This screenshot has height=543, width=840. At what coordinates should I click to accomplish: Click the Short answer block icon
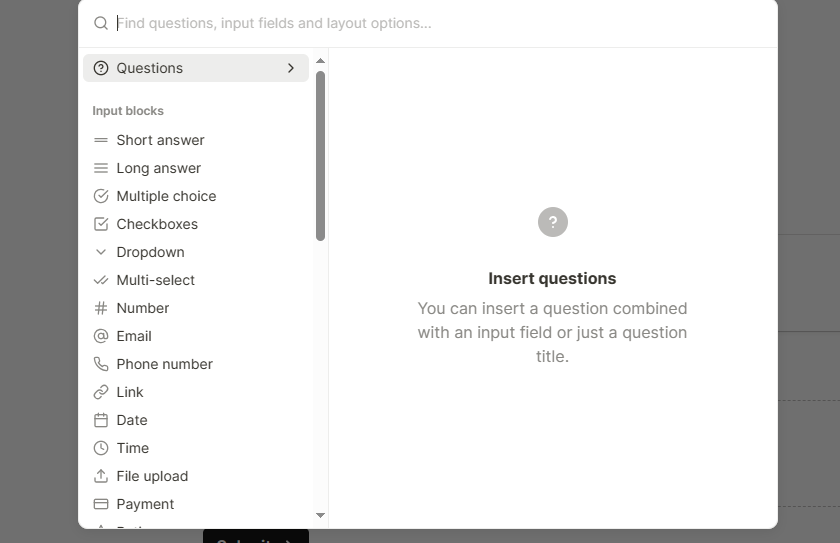(x=100, y=140)
